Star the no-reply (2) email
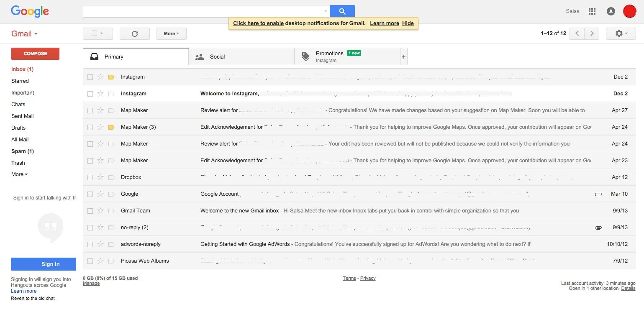Viewport: 644px width, 312px height. [100, 228]
